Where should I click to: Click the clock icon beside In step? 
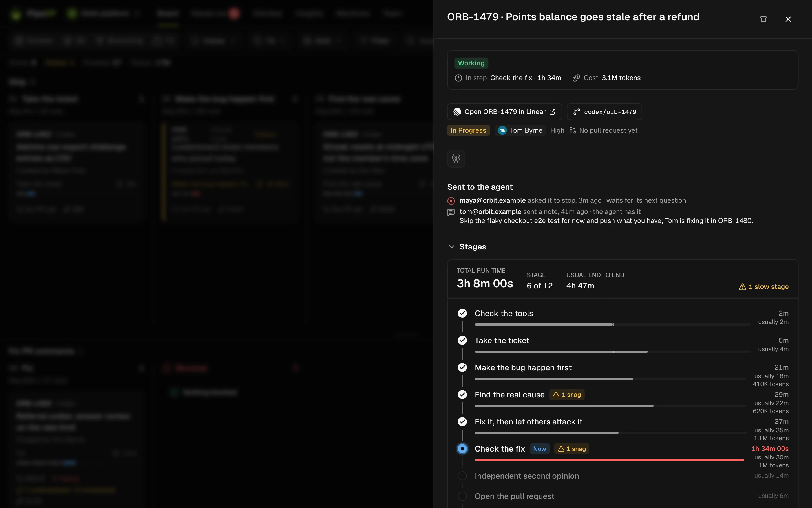[458, 78]
